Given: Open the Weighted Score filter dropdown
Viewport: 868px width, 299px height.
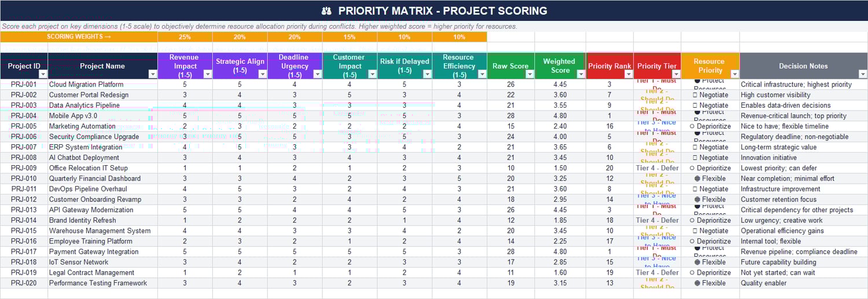Looking at the screenshot, I should click(581, 74).
